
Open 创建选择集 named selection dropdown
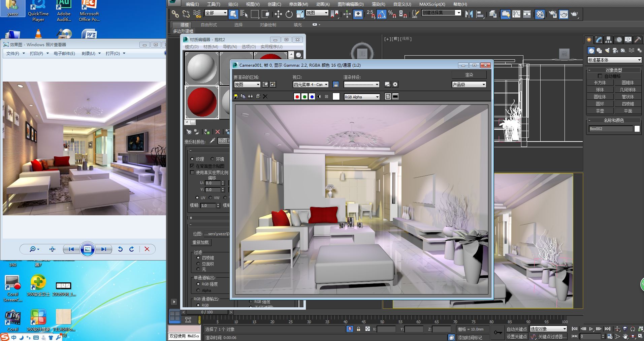coord(441,12)
